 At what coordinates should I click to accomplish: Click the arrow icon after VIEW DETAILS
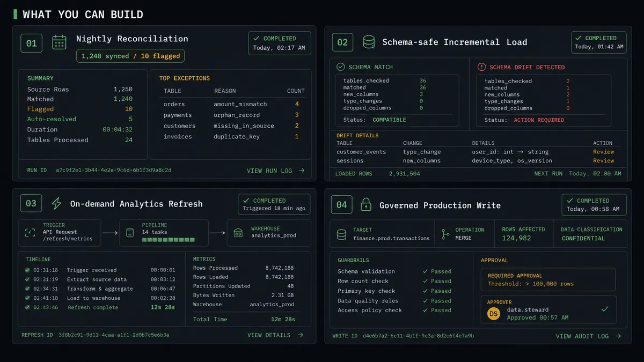point(300,335)
